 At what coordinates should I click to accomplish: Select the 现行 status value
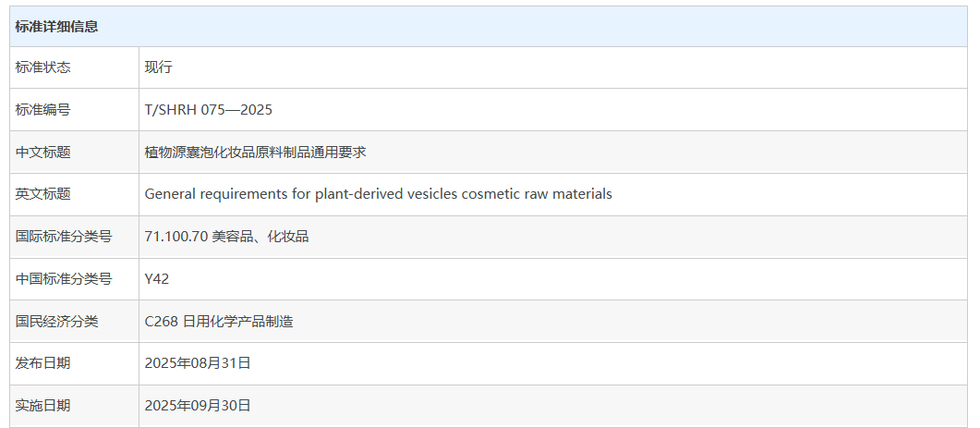point(159,67)
